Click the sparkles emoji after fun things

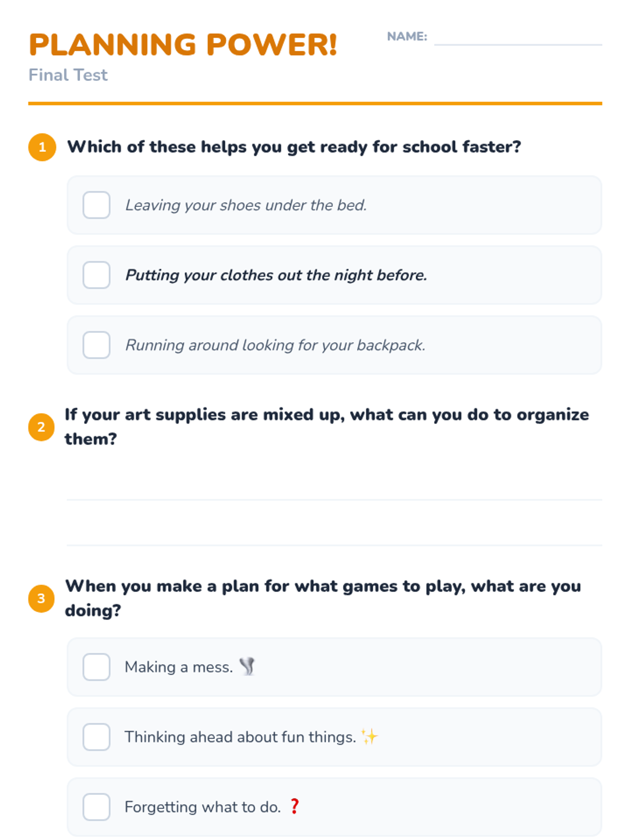coord(370,737)
